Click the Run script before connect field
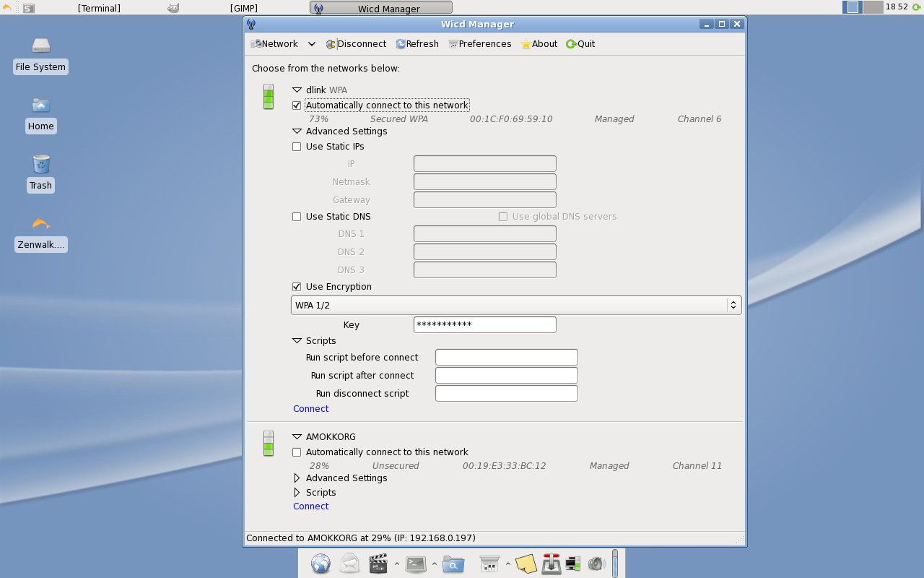 click(507, 358)
